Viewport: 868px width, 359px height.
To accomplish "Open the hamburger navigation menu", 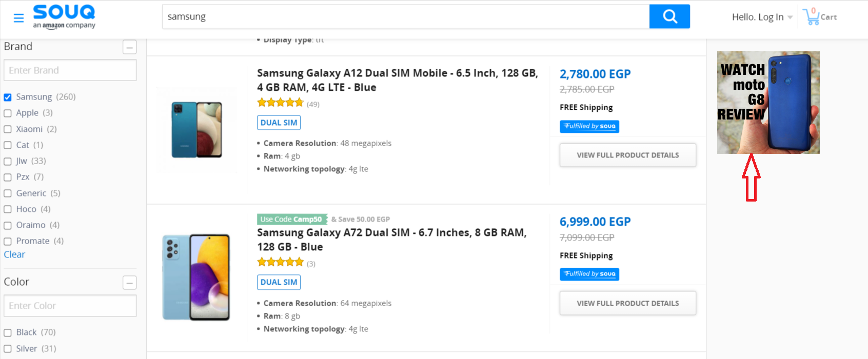I will [x=18, y=18].
